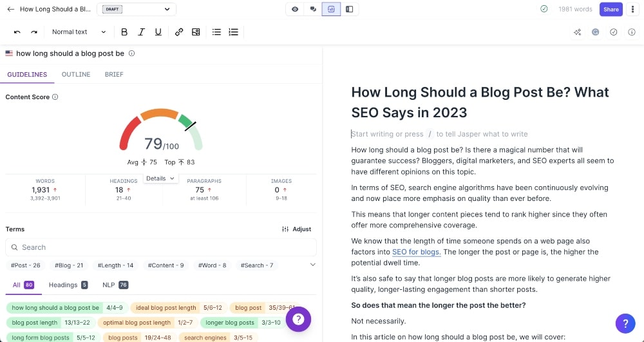Toggle the side panel layout icon
644x342 pixels.
tap(349, 9)
